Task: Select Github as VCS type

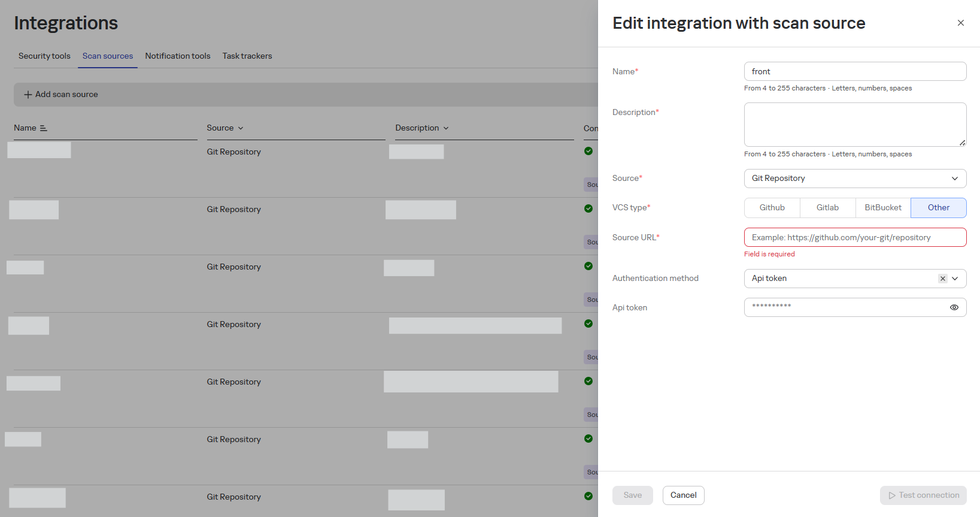Action: [x=772, y=208]
